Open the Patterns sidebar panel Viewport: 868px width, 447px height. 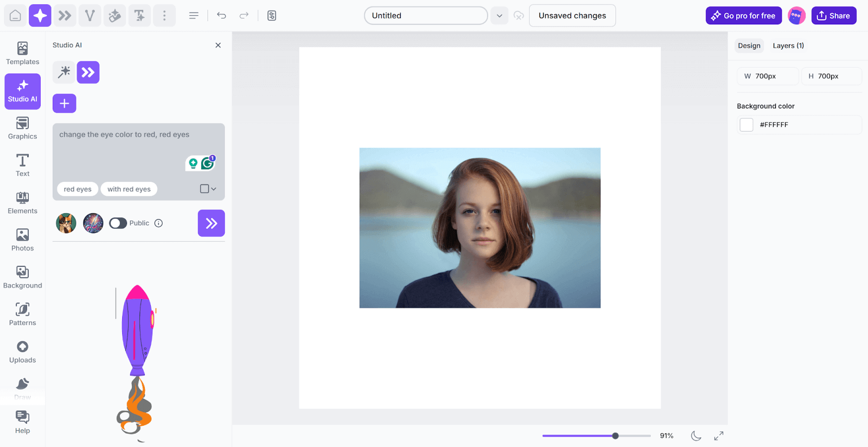(x=22, y=315)
